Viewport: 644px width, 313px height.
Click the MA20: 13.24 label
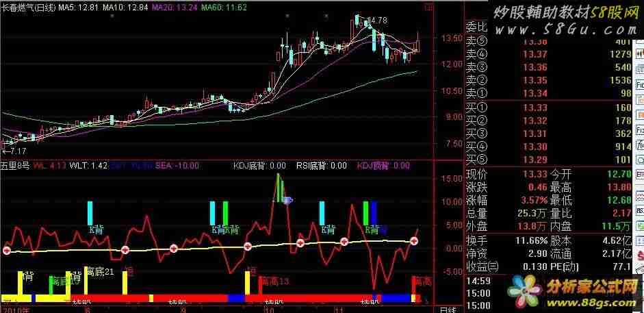(x=174, y=7)
